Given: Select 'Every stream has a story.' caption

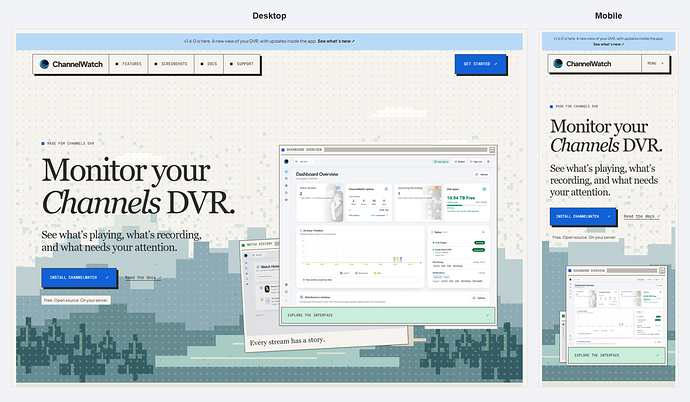Looking at the screenshot, I should [x=287, y=341].
